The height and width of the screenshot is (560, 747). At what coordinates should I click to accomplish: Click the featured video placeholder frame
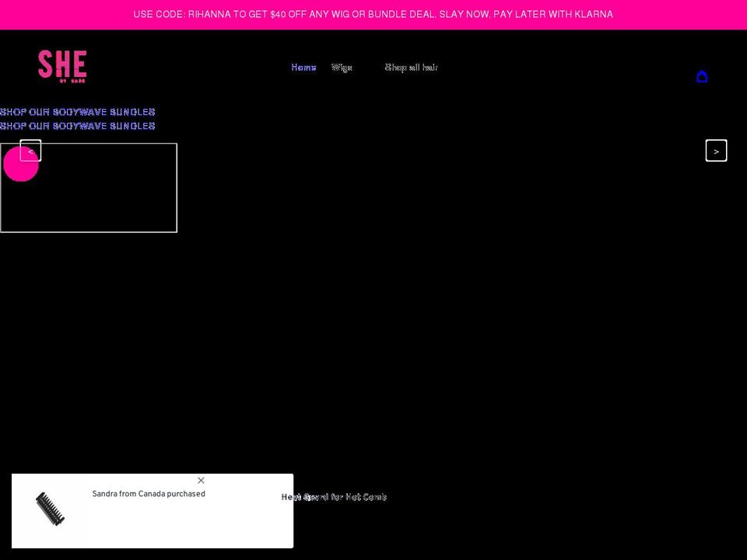point(89,187)
